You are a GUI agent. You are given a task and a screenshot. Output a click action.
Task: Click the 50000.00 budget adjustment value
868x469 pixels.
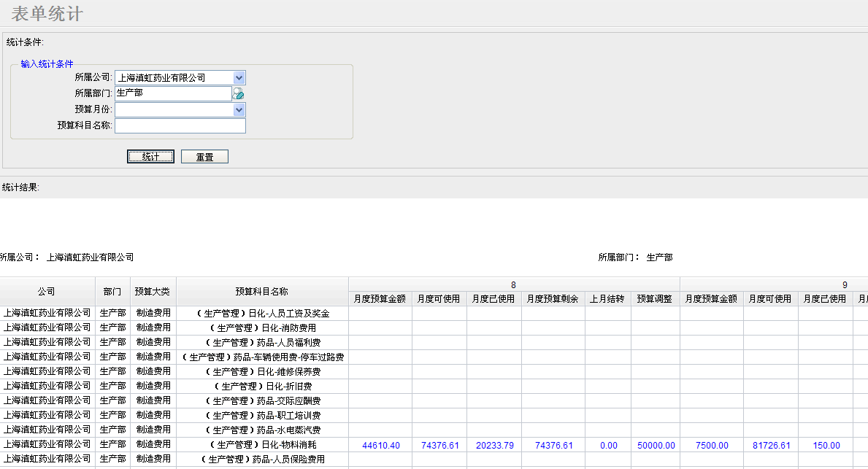tap(656, 445)
